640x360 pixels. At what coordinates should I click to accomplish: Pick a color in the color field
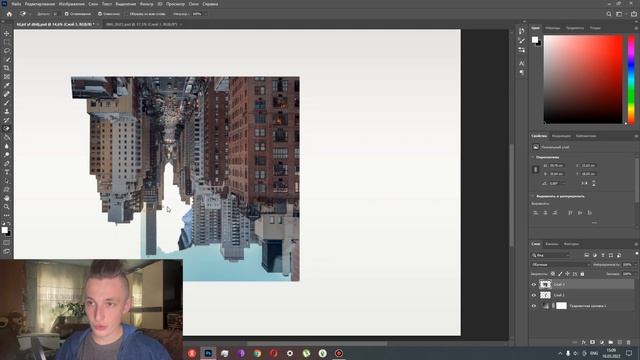583,79
